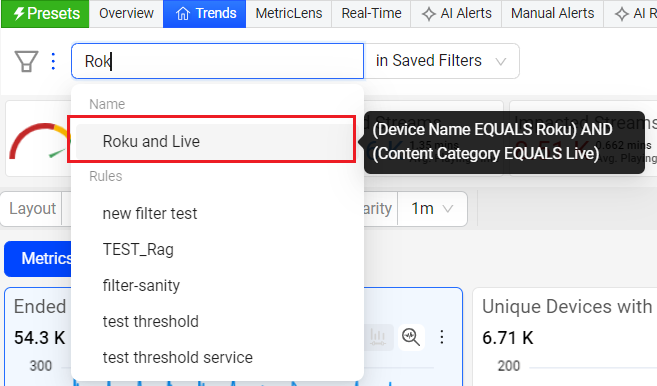Open the 1m granularity dropdown

click(432, 209)
